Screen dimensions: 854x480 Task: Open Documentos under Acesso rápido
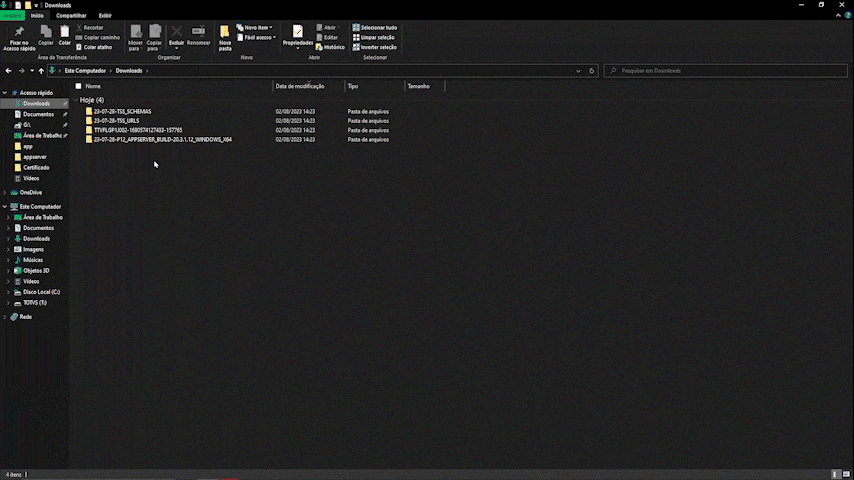38,114
